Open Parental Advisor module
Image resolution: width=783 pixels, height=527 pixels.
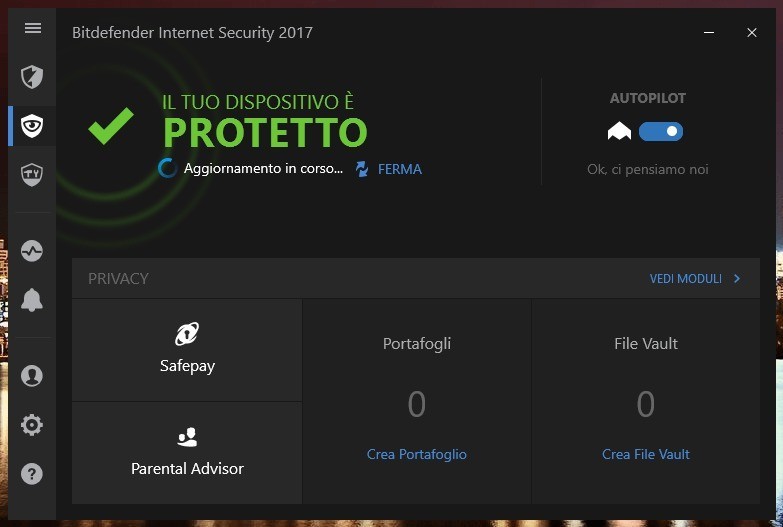[x=187, y=452]
